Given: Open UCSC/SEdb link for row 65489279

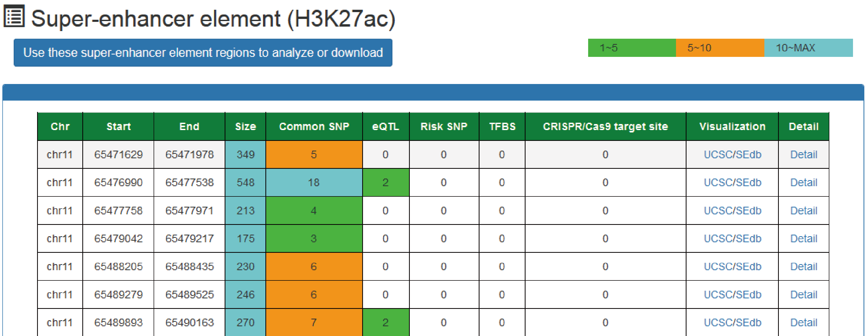Looking at the screenshot, I should click(x=732, y=294).
